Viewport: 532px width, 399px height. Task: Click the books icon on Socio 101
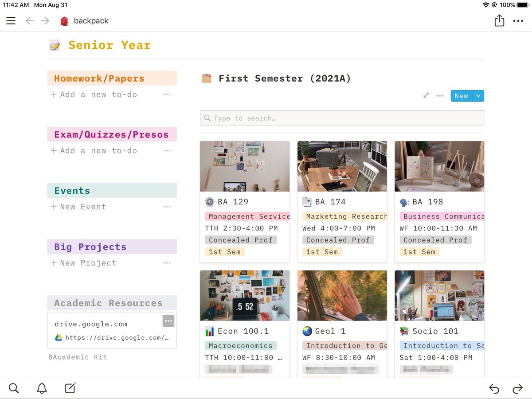click(404, 331)
